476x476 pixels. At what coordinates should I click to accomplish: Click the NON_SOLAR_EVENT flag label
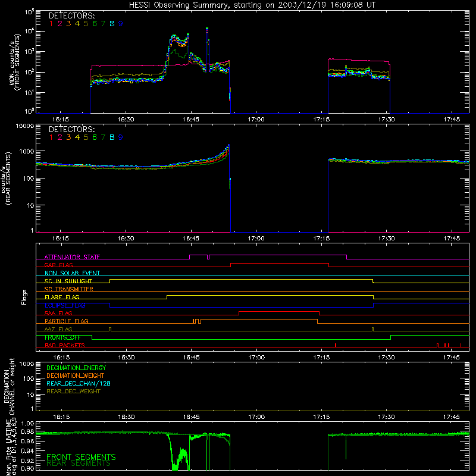[72, 273]
